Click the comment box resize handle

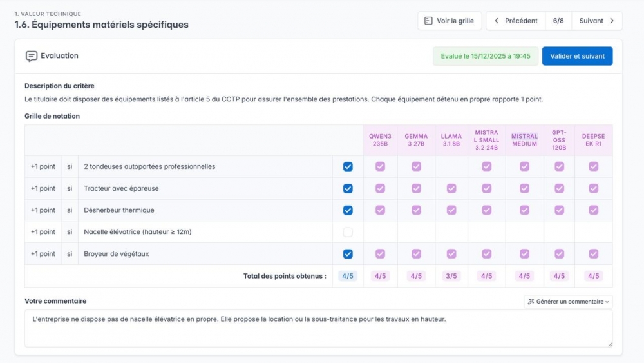(610, 344)
